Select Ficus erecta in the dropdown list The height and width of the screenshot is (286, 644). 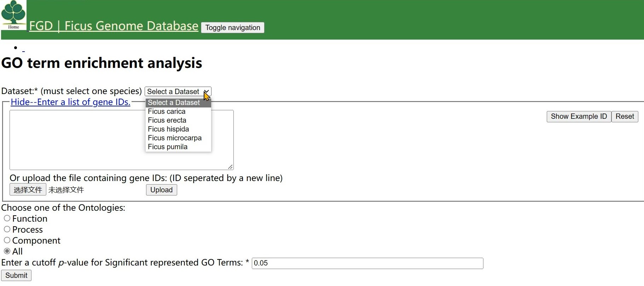pyautogui.click(x=167, y=120)
